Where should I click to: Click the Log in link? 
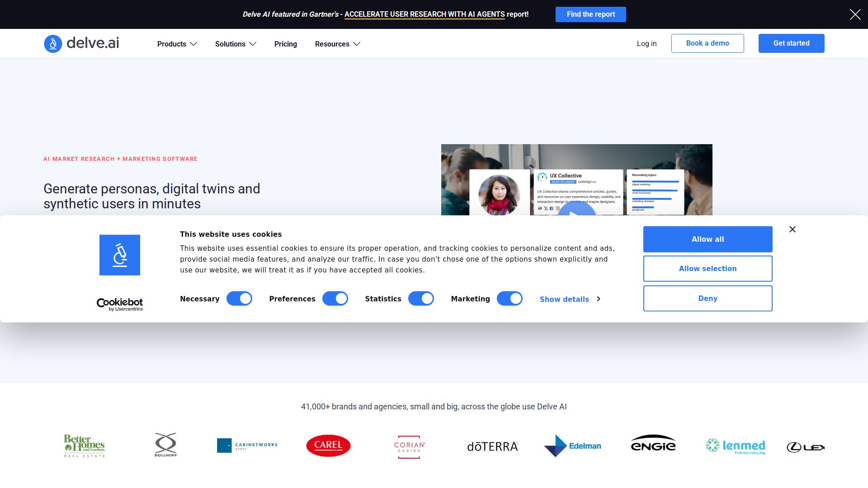click(x=646, y=43)
